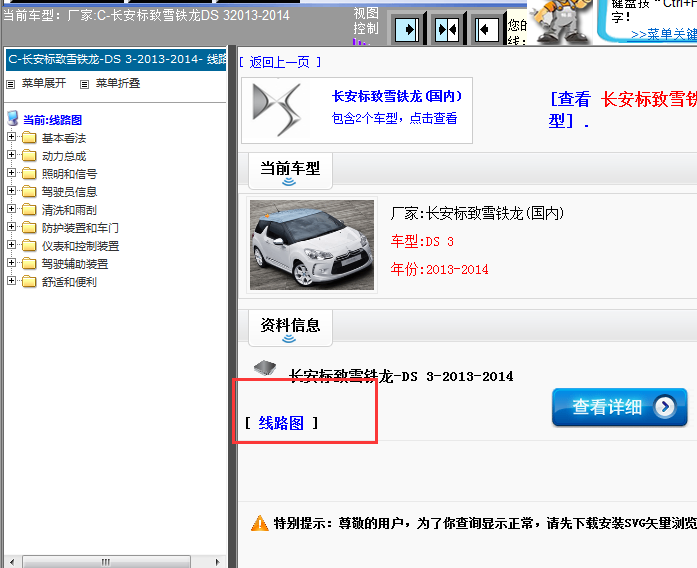Expand the 照明和信号 tree node
Screen dimensions: 697x568
pos(12,172)
